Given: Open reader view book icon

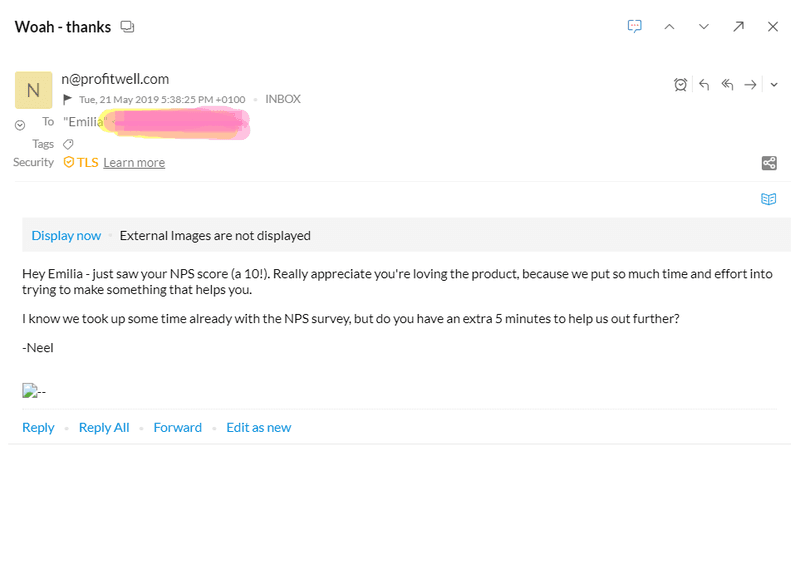Looking at the screenshot, I should click(x=768, y=199).
